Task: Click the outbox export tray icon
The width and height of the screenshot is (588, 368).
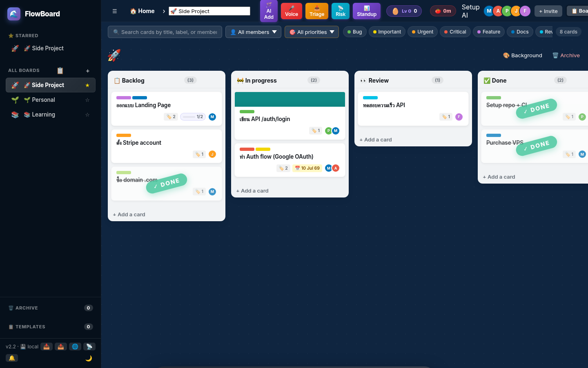Action: 61,346
